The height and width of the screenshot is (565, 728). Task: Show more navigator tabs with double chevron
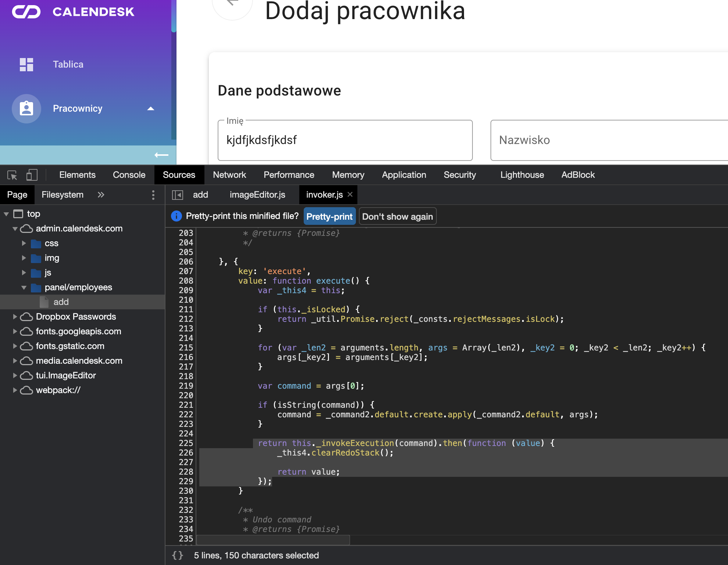tap(101, 195)
